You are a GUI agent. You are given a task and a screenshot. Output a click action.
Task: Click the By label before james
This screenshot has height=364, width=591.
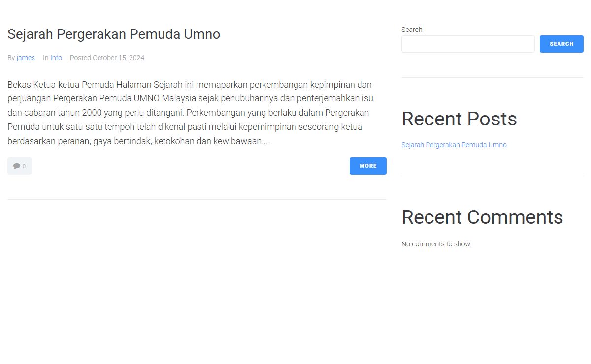[x=11, y=58]
